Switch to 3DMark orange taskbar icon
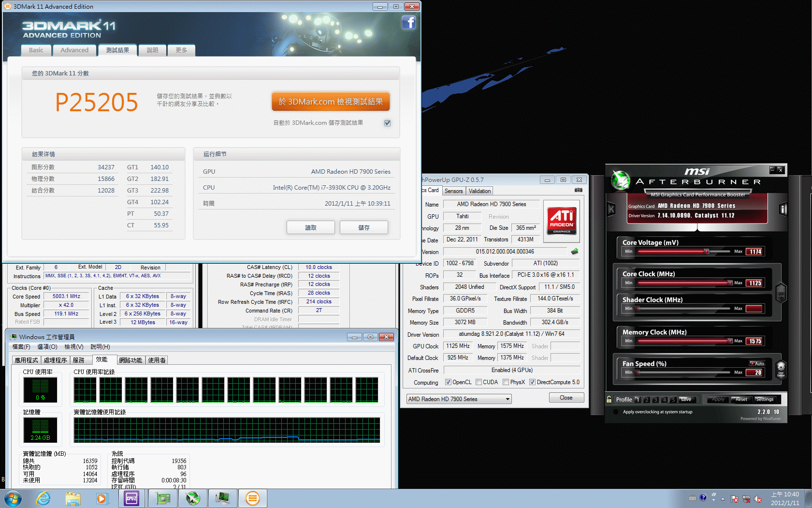The height and width of the screenshot is (508, 812). click(x=252, y=498)
